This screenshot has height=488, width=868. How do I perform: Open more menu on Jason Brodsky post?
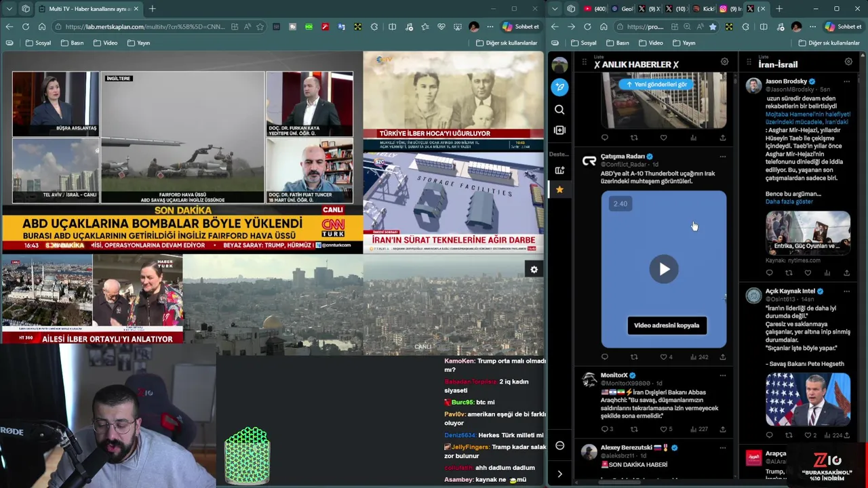(846, 81)
